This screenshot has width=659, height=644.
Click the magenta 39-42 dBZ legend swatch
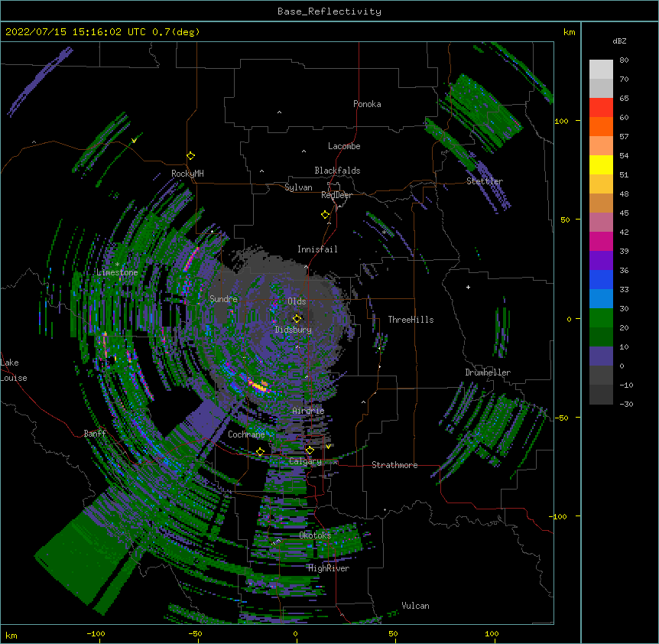[601, 241]
